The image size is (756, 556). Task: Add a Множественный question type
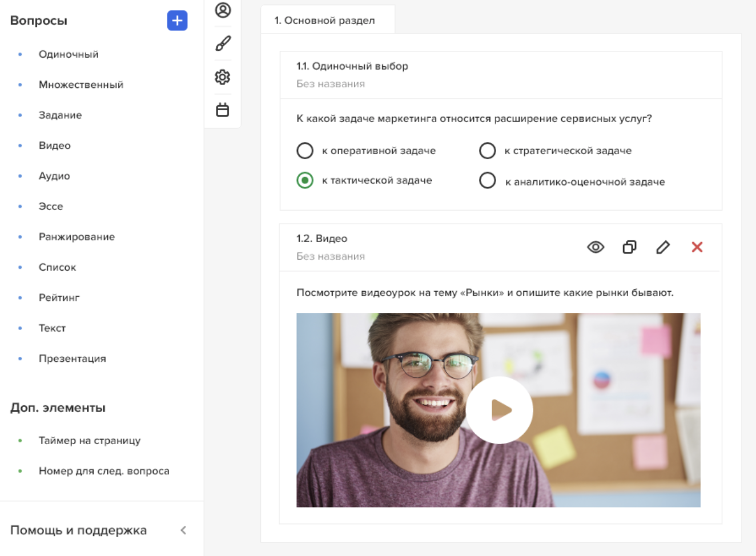pos(81,84)
